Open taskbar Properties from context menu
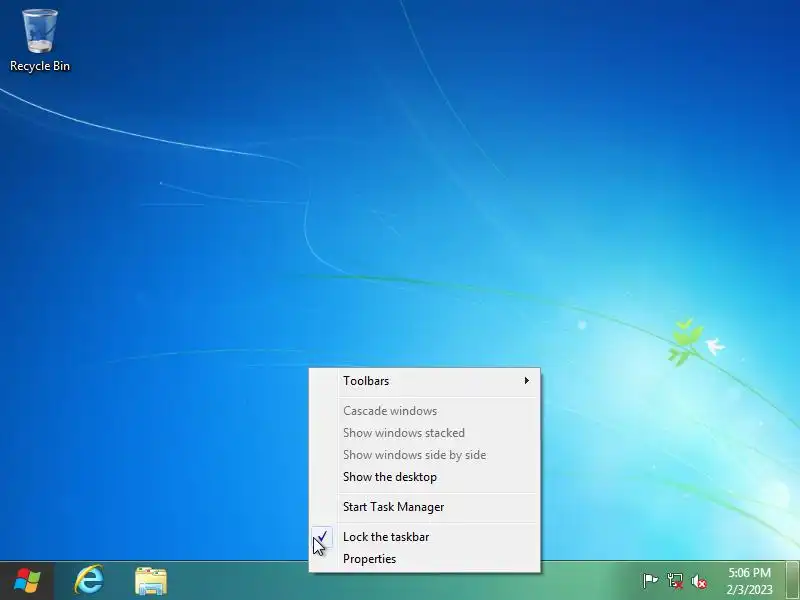This screenshot has height=600, width=800. pos(424,559)
